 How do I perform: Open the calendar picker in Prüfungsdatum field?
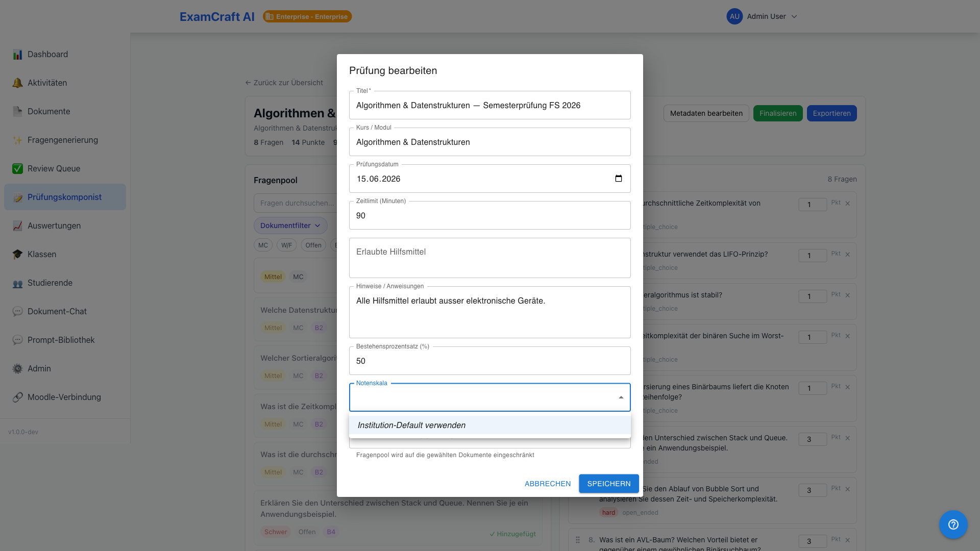[619, 179]
